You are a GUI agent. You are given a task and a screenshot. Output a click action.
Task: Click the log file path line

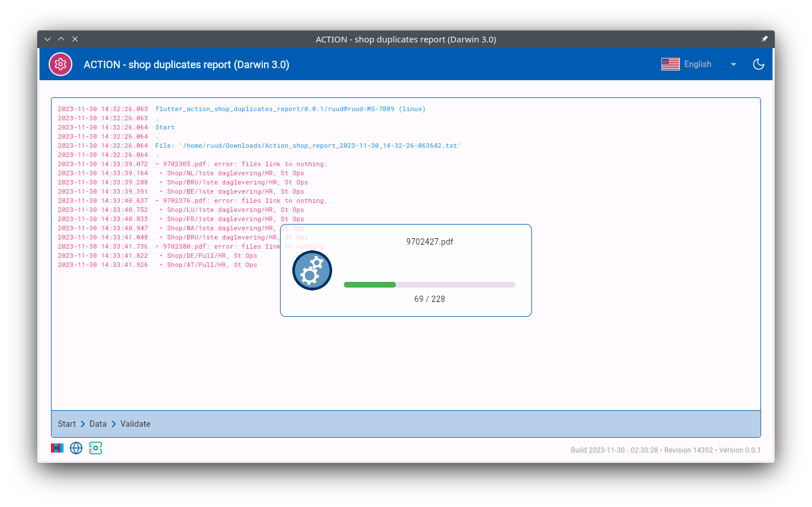tap(308, 146)
